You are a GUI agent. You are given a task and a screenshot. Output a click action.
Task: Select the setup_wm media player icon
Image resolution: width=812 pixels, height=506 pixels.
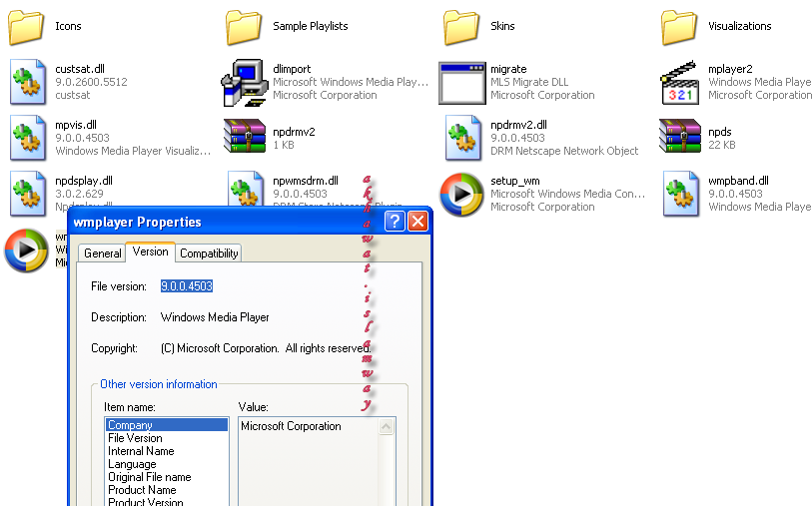tap(461, 195)
